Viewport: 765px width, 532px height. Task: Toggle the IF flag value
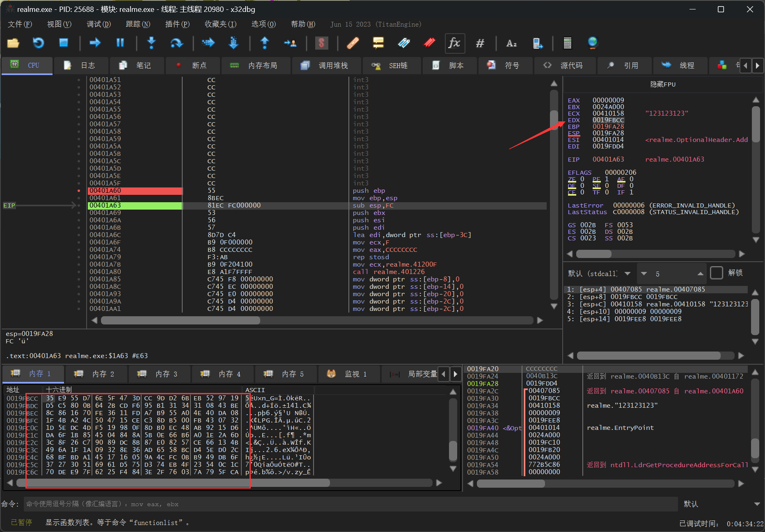(632, 192)
